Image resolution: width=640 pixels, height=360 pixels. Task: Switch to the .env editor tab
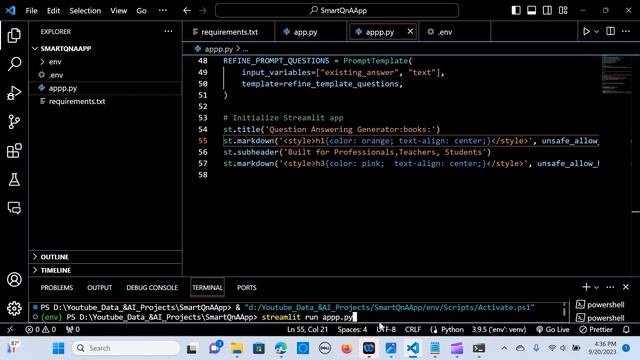pos(445,32)
